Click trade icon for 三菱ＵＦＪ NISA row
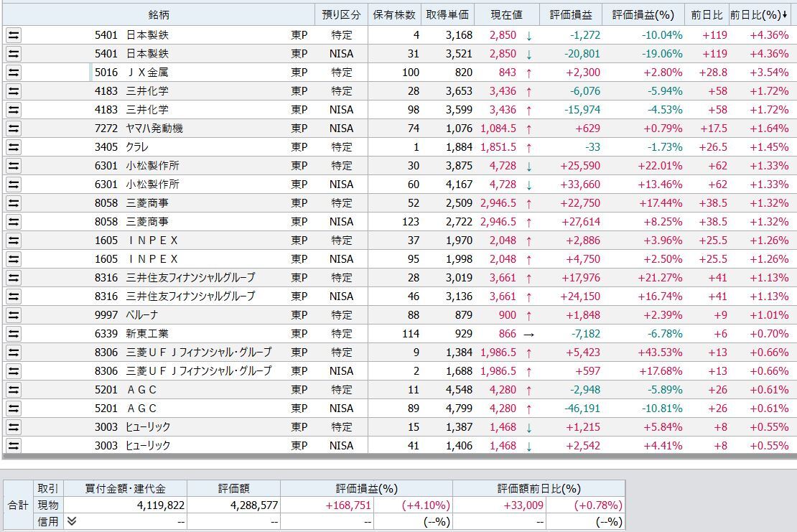The image size is (797, 532). point(14,371)
